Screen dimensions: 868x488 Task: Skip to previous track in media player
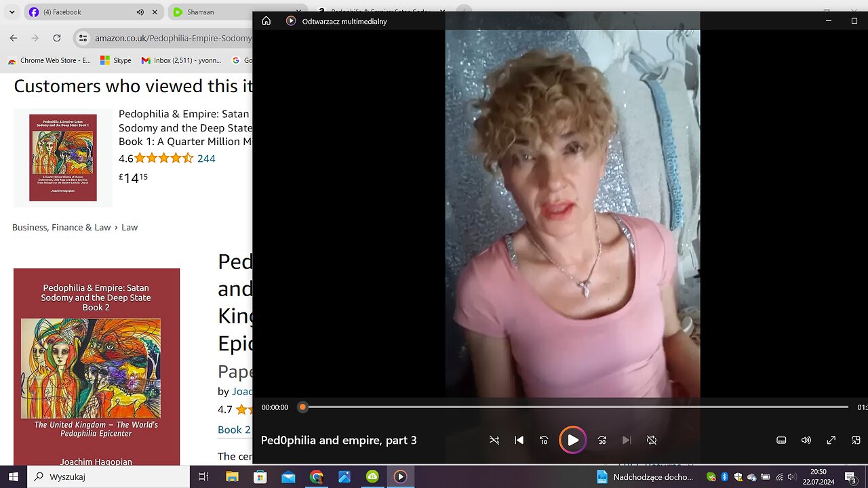pyautogui.click(x=519, y=440)
